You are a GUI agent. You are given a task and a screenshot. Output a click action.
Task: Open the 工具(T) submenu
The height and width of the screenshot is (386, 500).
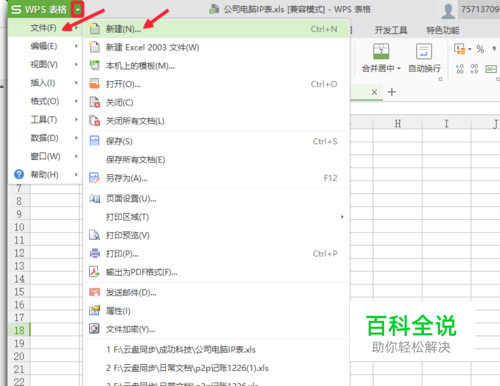pos(45,119)
